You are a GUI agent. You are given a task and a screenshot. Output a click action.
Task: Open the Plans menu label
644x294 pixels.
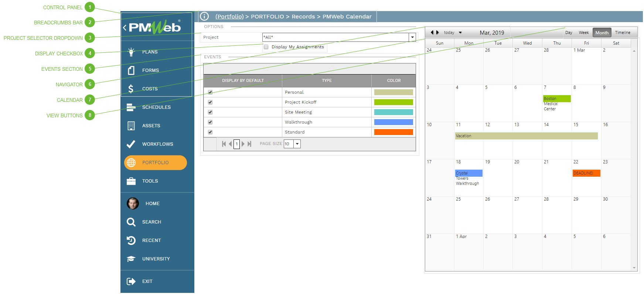point(150,52)
